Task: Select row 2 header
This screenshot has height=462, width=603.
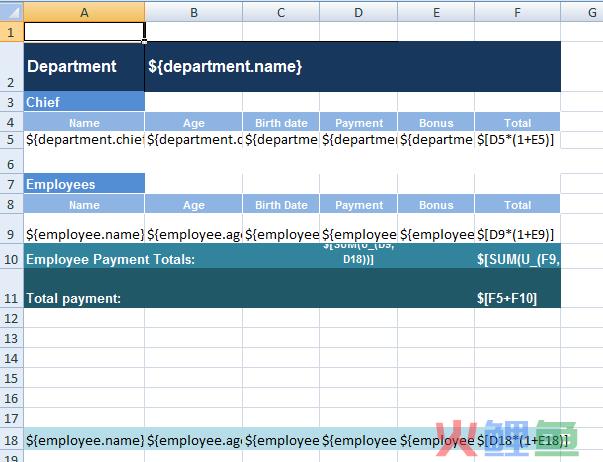Action: point(12,67)
